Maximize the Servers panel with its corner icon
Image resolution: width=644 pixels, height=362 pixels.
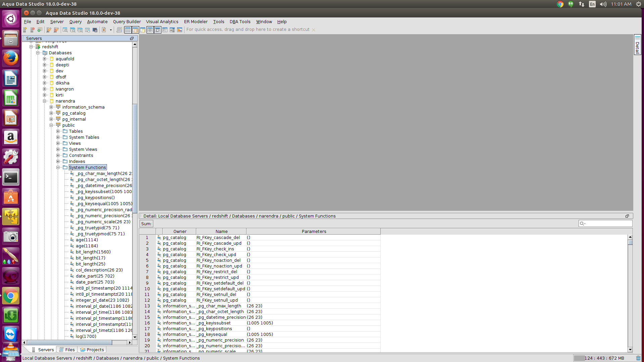(x=132, y=39)
